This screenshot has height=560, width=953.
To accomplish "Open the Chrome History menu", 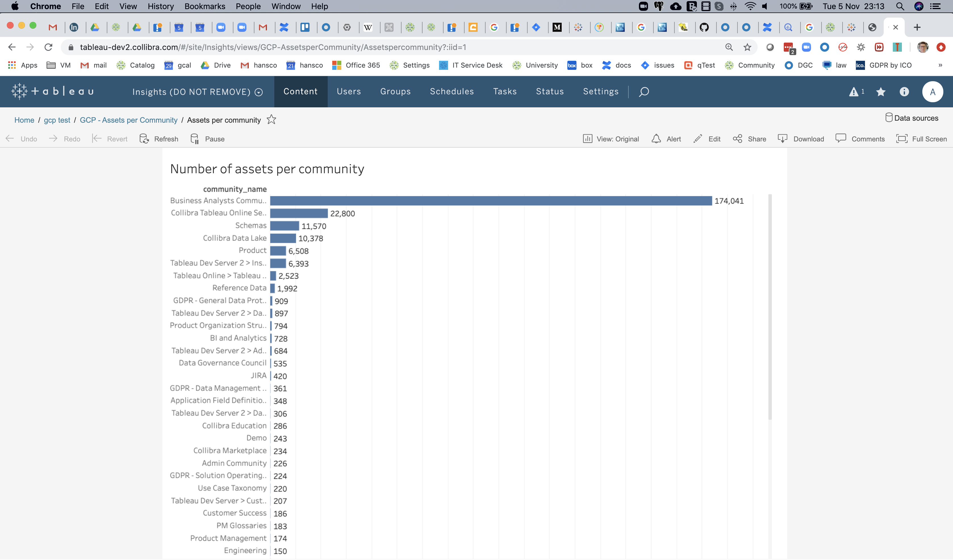I will coord(161,6).
